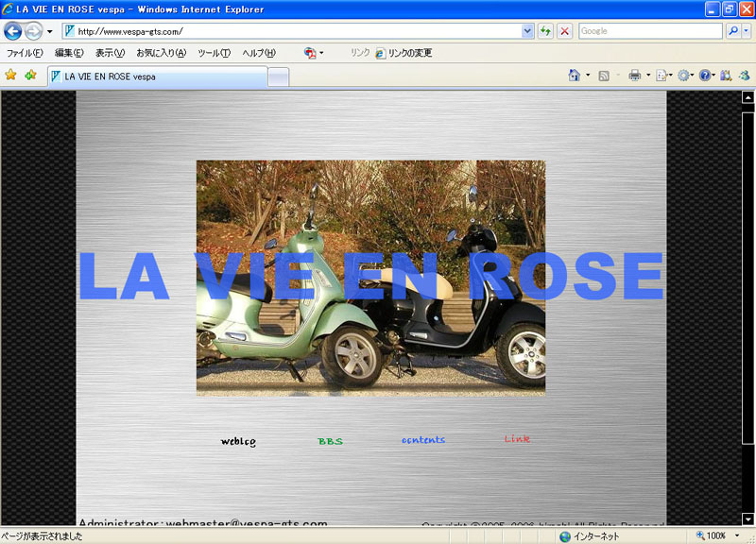Close the Internet Explorer window
The height and width of the screenshot is (544, 756).
[x=747, y=8]
